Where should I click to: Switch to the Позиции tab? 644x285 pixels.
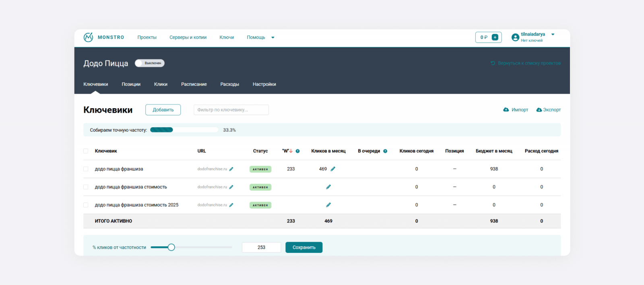[x=131, y=84]
